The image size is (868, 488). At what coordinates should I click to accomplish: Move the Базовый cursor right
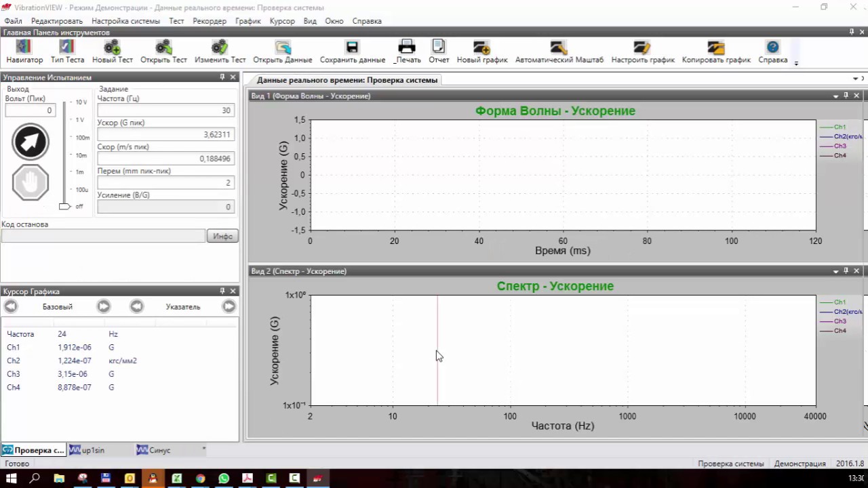coord(103,306)
